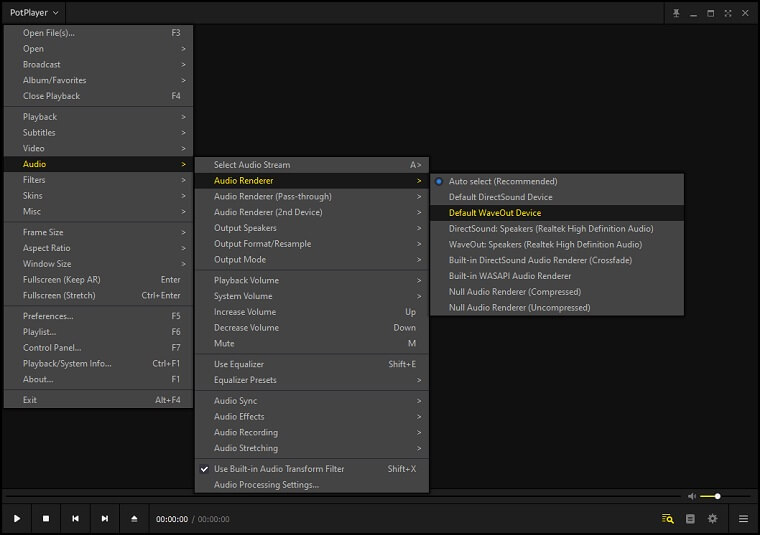The image size is (760, 535).
Task: Expand Audio Renderer (2nd Device) submenu
Action: pyautogui.click(x=312, y=212)
